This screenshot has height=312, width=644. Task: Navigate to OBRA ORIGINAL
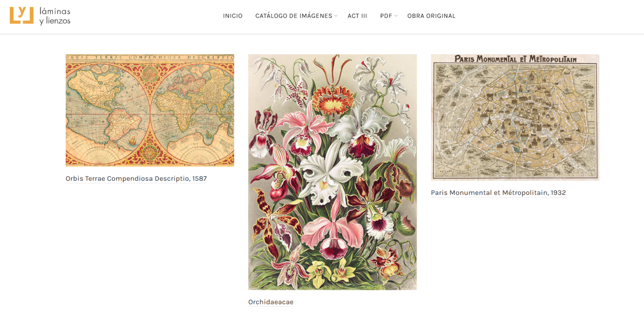(431, 16)
